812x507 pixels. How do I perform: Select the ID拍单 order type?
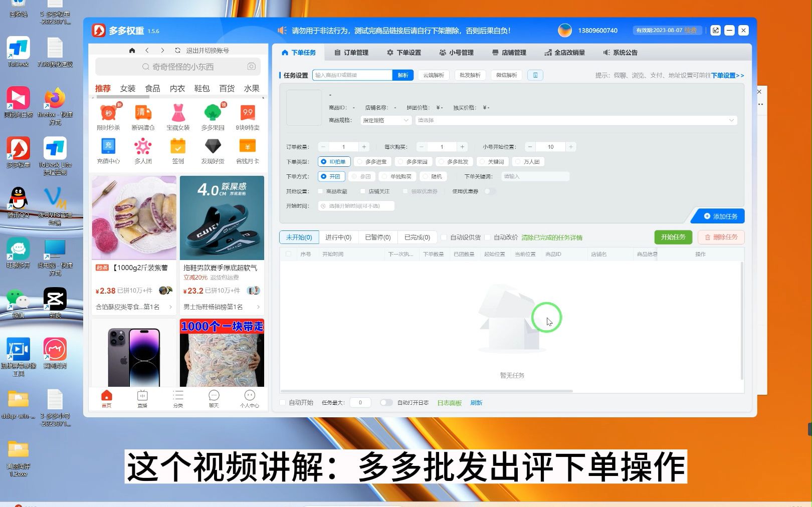pos(334,162)
